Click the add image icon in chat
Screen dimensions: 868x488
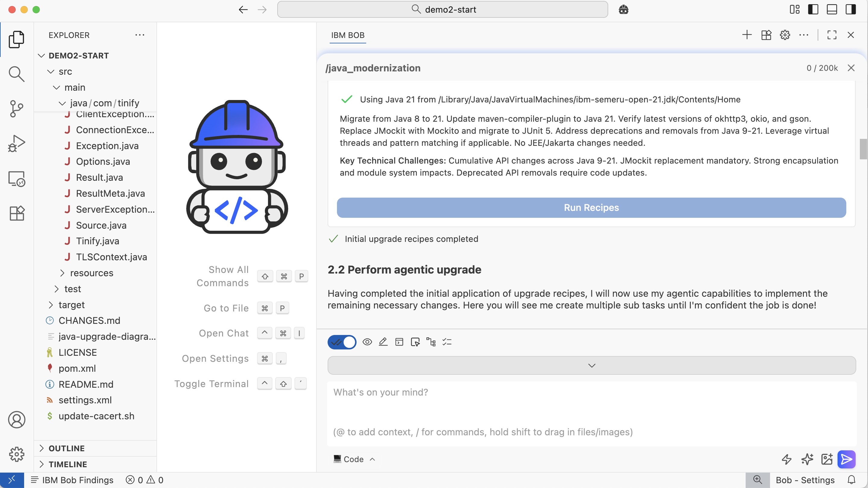coord(826,459)
